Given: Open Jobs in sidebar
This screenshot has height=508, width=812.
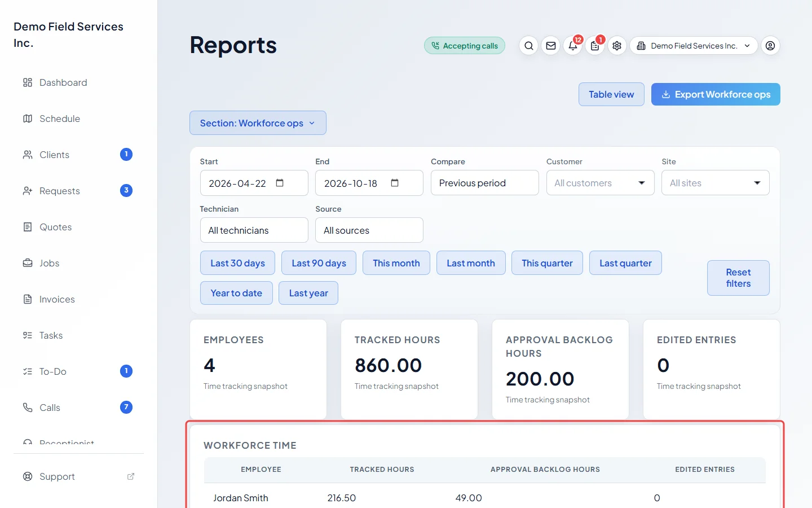Looking at the screenshot, I should point(79,263).
